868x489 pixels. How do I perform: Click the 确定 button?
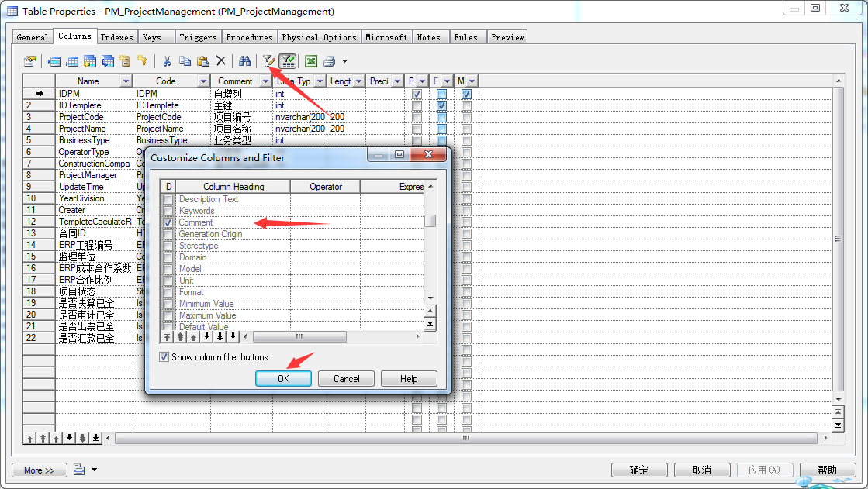(639, 470)
